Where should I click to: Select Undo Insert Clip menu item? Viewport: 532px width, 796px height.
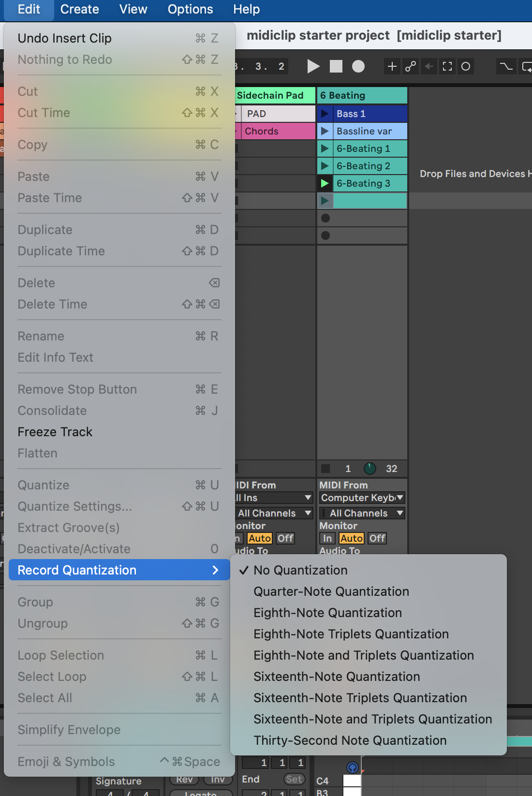(65, 38)
